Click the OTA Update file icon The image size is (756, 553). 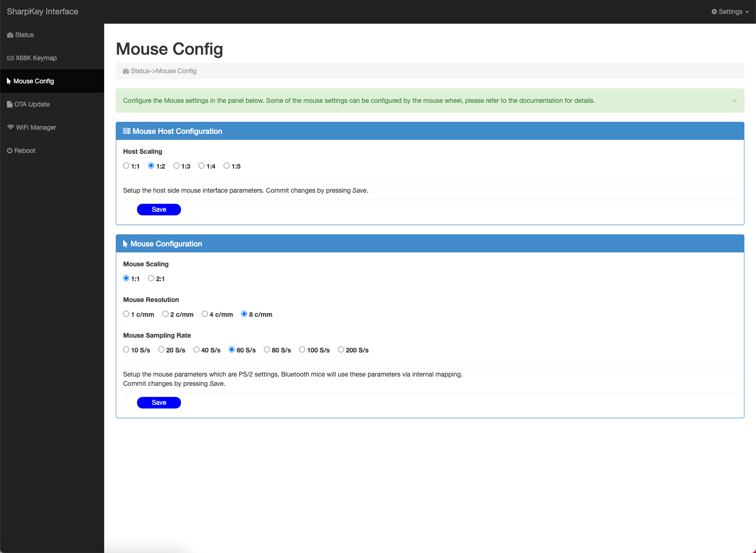click(x=10, y=104)
